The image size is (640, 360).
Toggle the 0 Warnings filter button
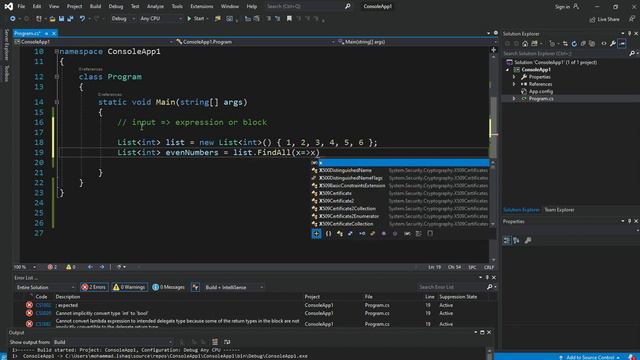click(x=129, y=287)
